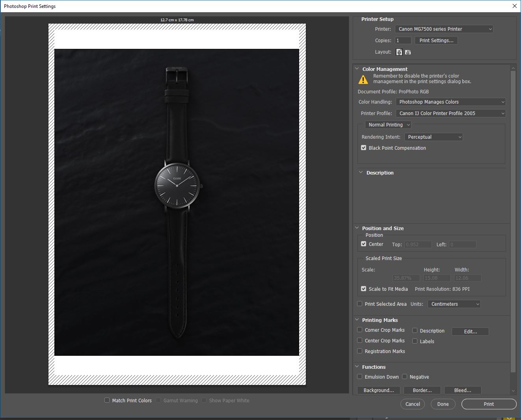Enable Registration Marks option
The image size is (521, 420).
pos(360,351)
